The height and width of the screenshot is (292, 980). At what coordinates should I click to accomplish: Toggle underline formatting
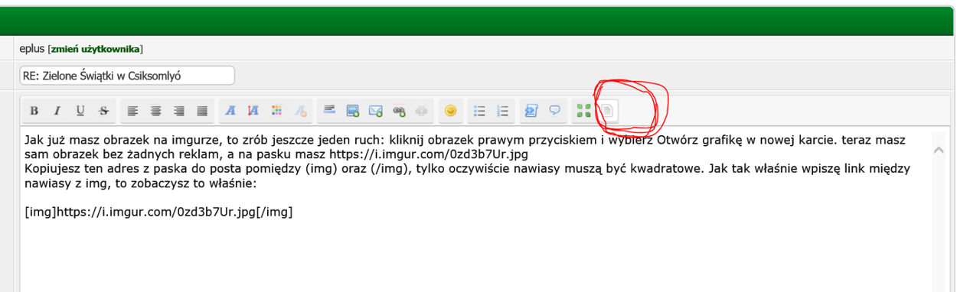(80, 111)
